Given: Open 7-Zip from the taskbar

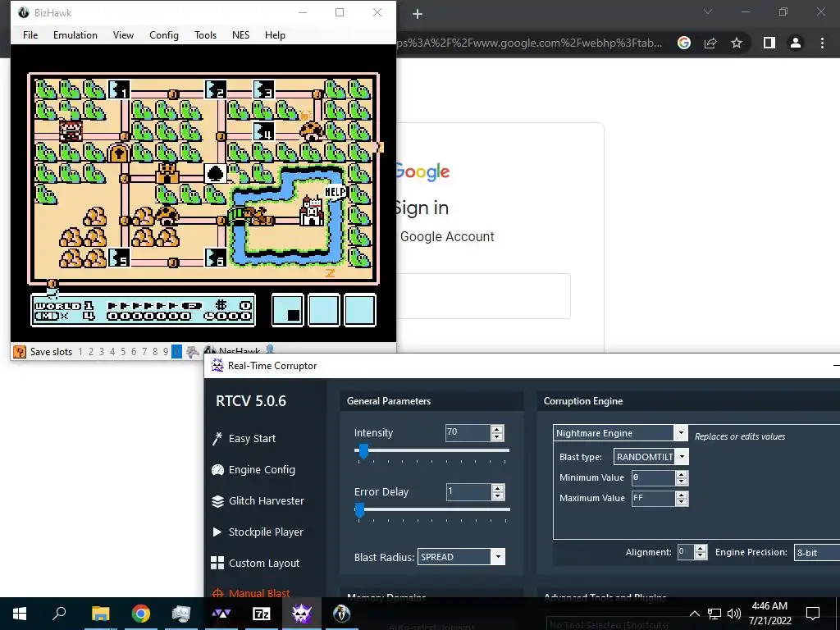Looking at the screenshot, I should tap(261, 614).
